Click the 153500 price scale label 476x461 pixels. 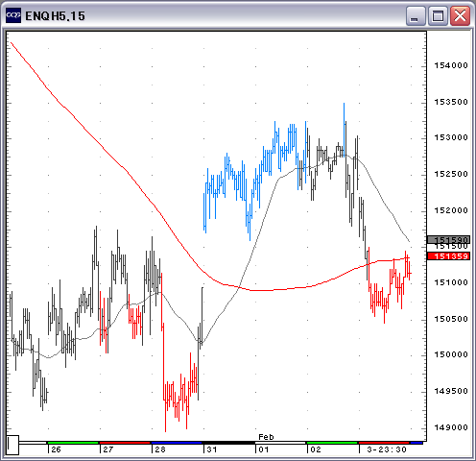click(451, 102)
